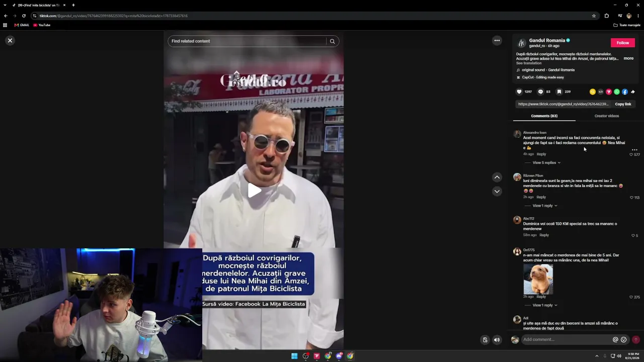This screenshot has width=644, height=362.
Task: Open options for Alexandru Ioan's comment
Action: click(634, 150)
